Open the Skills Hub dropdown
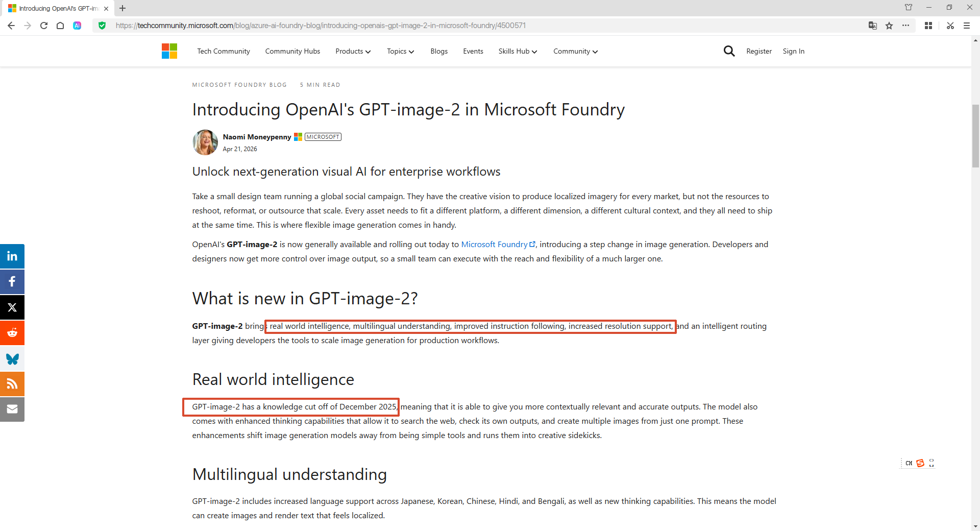The height and width of the screenshot is (531, 980). click(518, 51)
